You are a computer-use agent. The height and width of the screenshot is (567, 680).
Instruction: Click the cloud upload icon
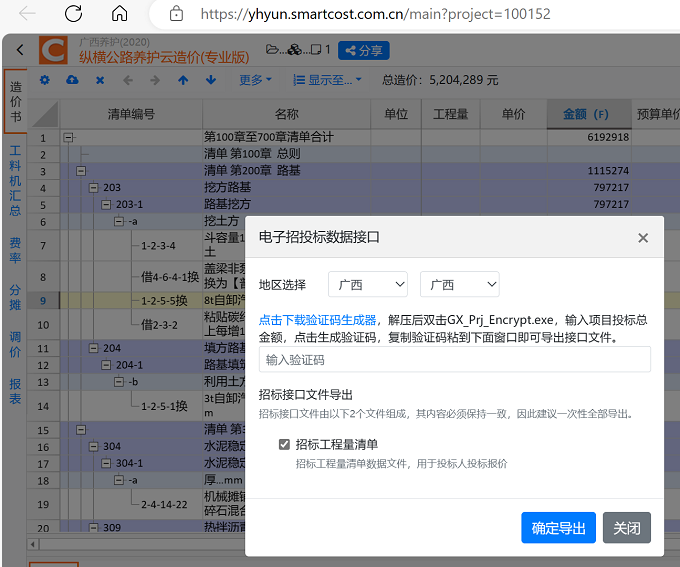[72, 80]
